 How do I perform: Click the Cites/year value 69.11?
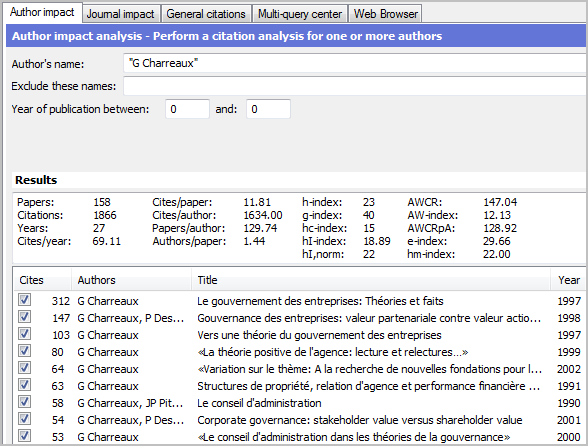(x=106, y=241)
